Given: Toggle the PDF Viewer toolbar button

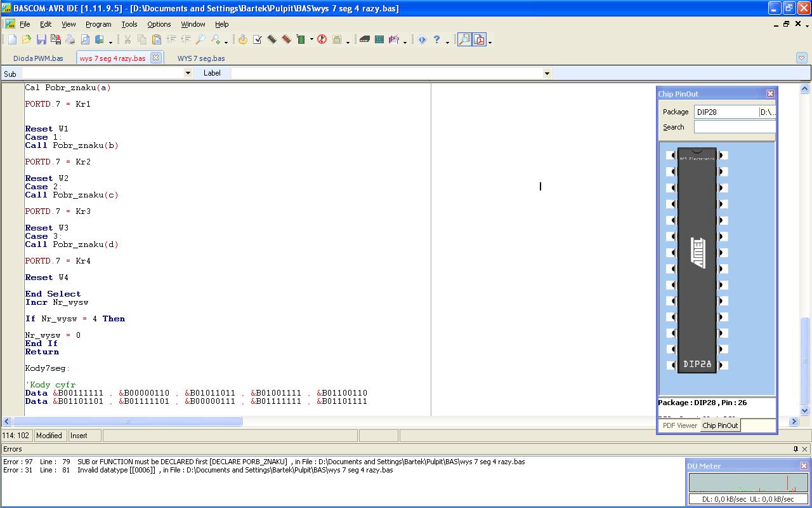Looking at the screenshot, I should point(480,40).
